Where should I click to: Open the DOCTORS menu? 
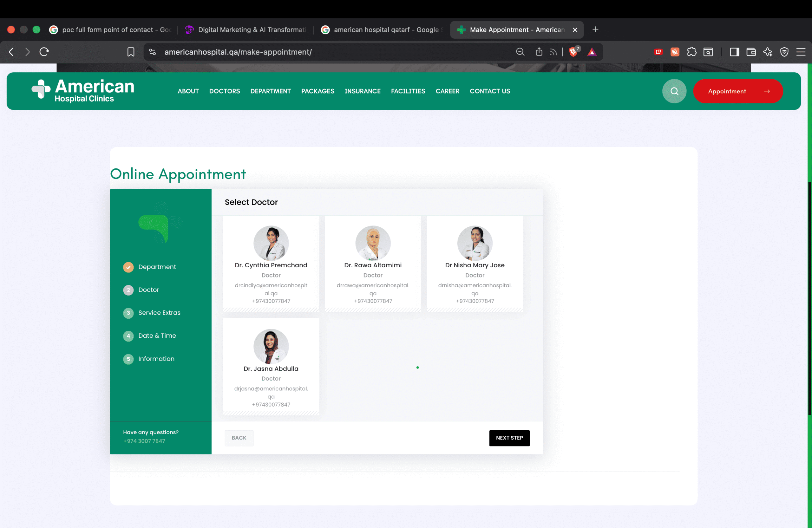225,91
